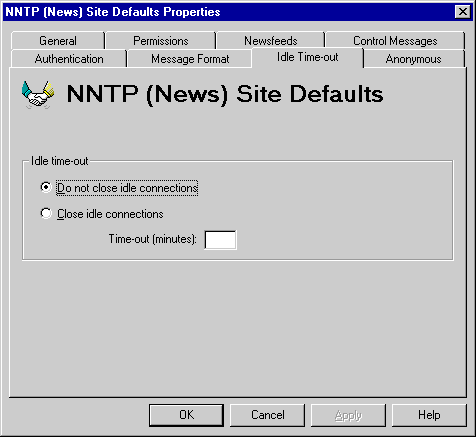Click the Apply button

348,415
